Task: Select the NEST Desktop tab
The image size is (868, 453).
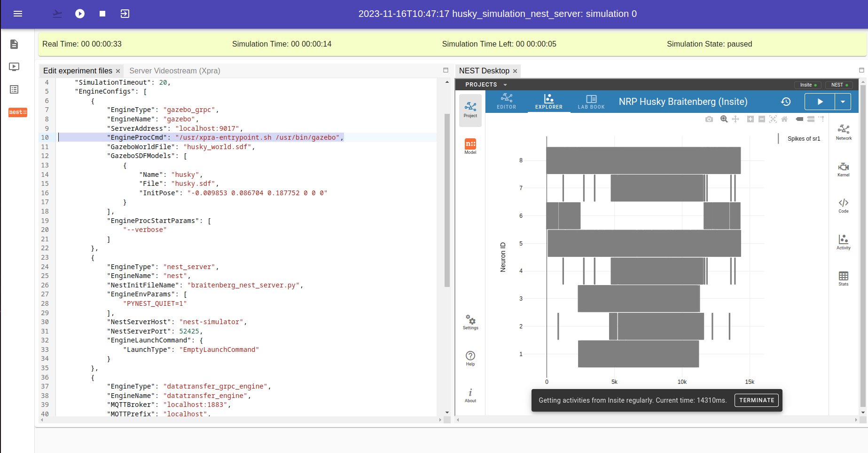Action: pyautogui.click(x=484, y=71)
